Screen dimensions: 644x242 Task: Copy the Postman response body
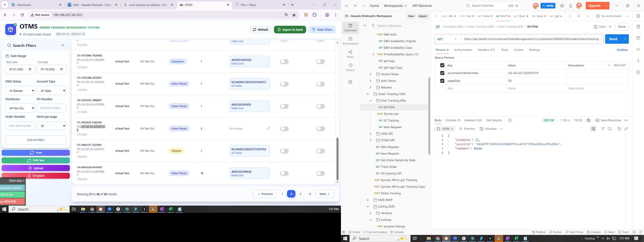(x=619, y=129)
